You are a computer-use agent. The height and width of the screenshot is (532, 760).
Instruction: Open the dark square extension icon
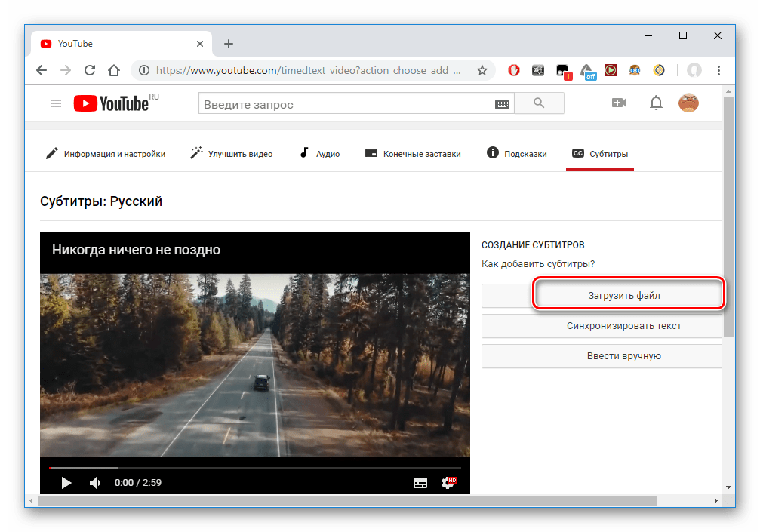[538, 70]
